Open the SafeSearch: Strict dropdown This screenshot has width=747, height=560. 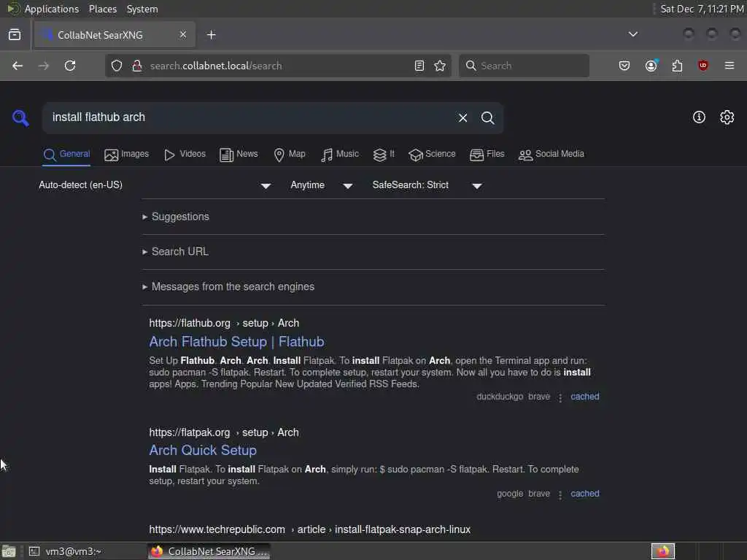tap(427, 185)
